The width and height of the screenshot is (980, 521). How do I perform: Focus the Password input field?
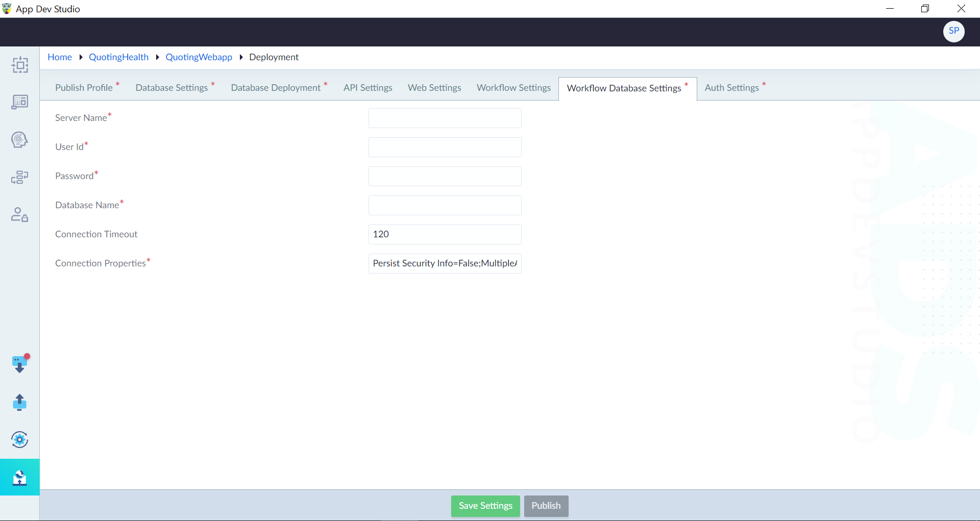[445, 176]
